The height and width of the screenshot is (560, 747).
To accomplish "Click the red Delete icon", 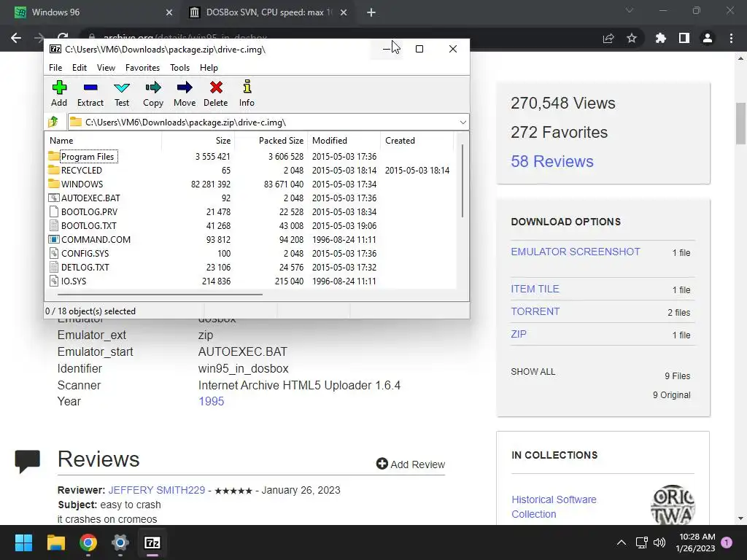I will coord(216,87).
